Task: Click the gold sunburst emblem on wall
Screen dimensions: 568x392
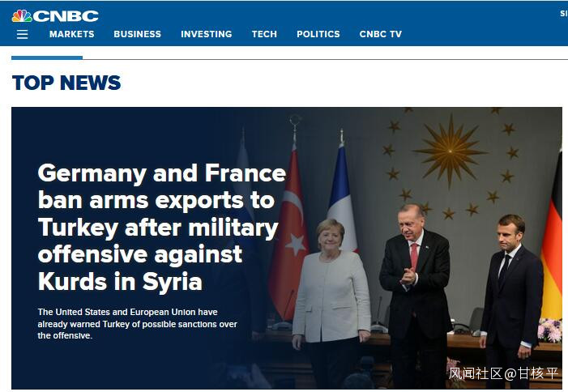Action: click(451, 151)
